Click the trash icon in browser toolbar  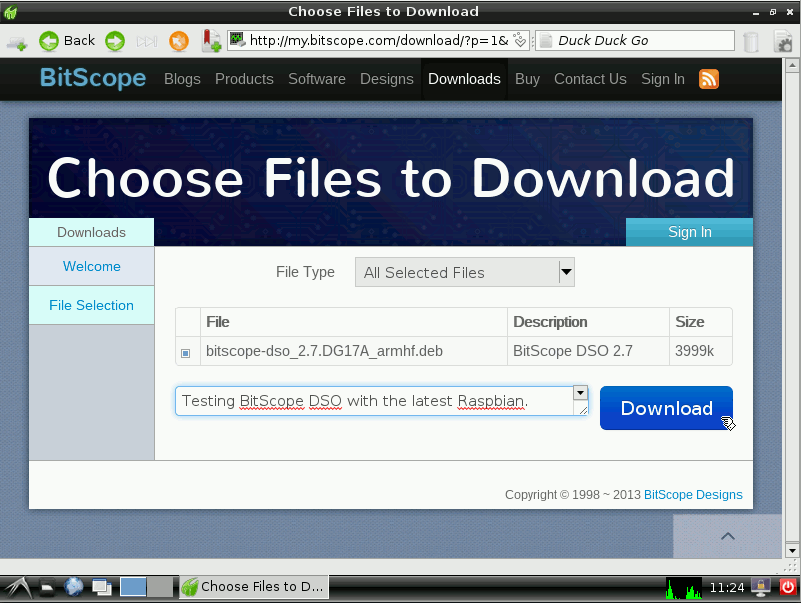coord(752,41)
